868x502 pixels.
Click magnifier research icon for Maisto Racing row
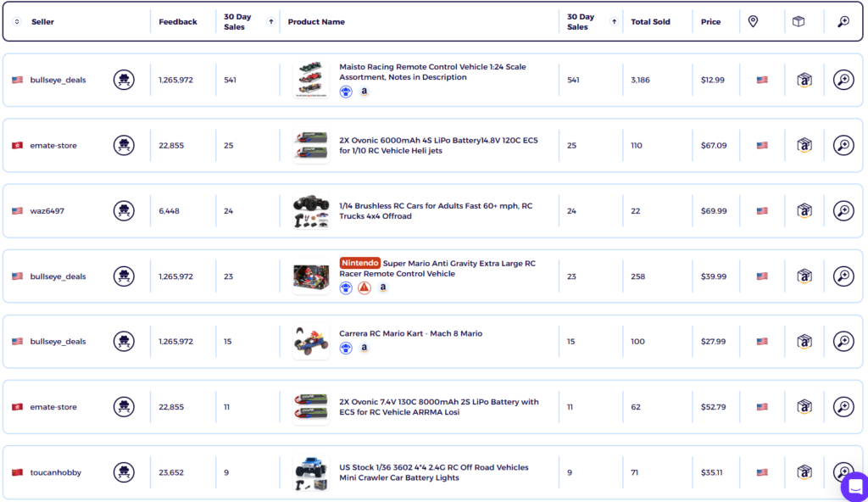pos(843,80)
